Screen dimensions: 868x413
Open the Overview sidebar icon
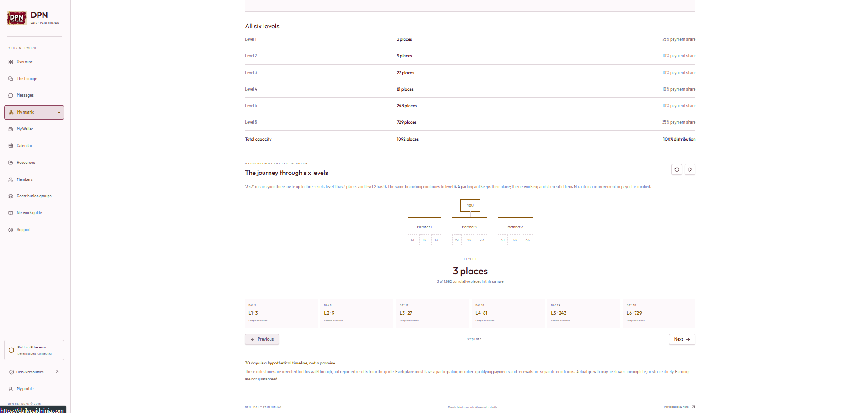11,62
